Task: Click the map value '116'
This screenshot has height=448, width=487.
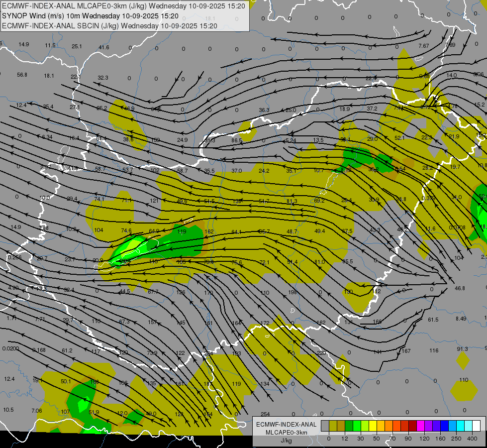Action: click(x=434, y=350)
